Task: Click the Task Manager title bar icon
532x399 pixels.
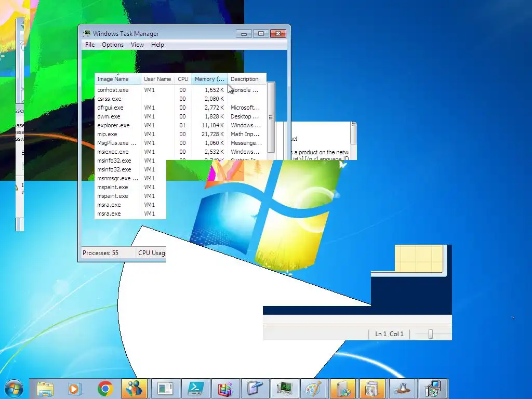Action: [87, 33]
